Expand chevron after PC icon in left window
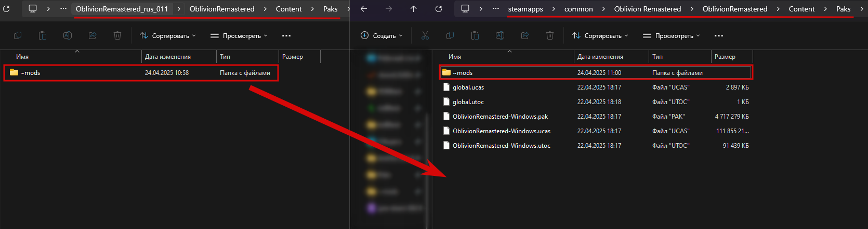 tap(48, 9)
